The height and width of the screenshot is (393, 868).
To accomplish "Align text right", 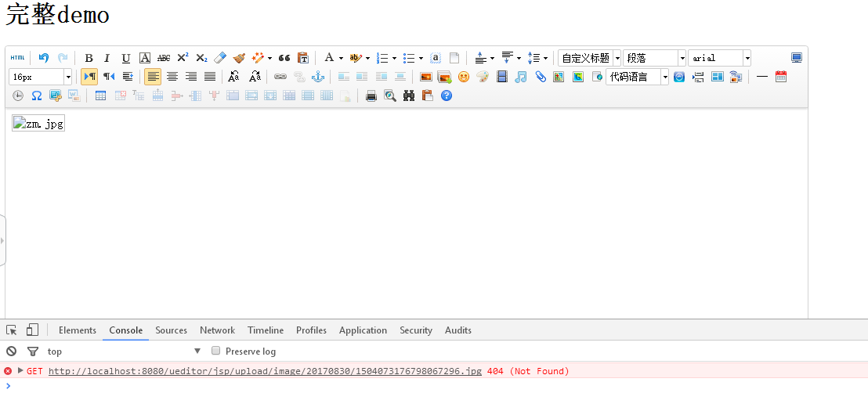I will click(x=191, y=77).
